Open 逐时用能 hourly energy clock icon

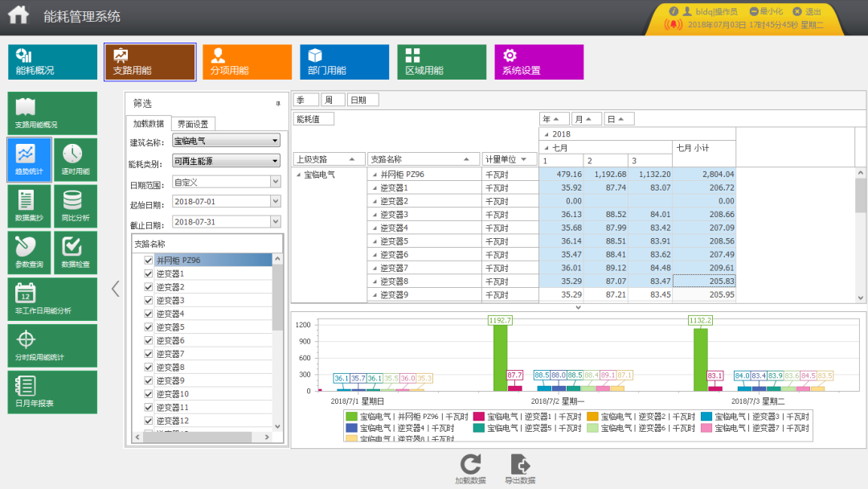(75, 160)
